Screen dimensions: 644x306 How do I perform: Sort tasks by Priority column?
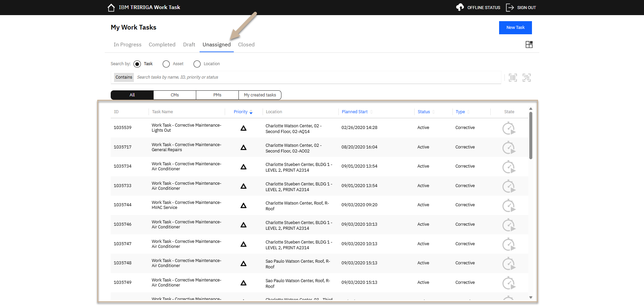(243, 112)
